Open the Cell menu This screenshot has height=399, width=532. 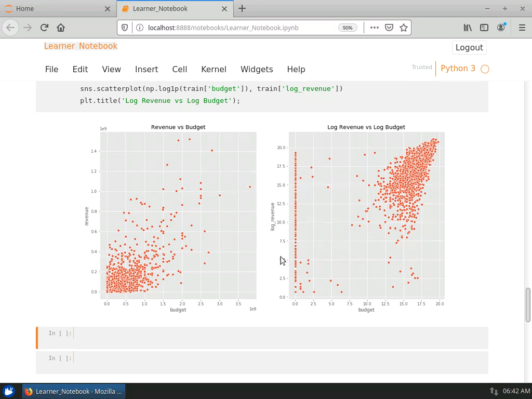(179, 69)
